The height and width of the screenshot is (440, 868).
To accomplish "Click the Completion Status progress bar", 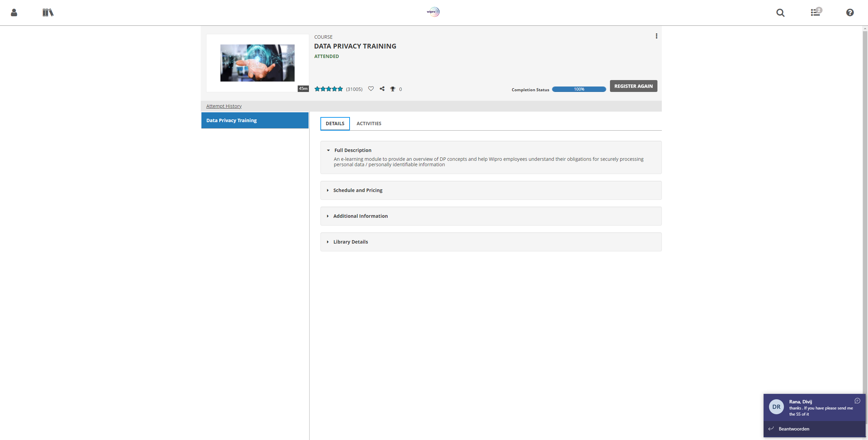I will pyautogui.click(x=579, y=89).
